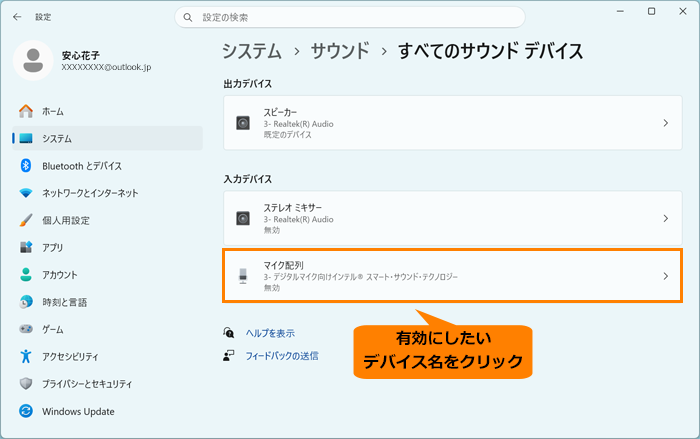Click the ステレオ ミキサー device name
The image size is (700, 439).
pyautogui.click(x=292, y=208)
